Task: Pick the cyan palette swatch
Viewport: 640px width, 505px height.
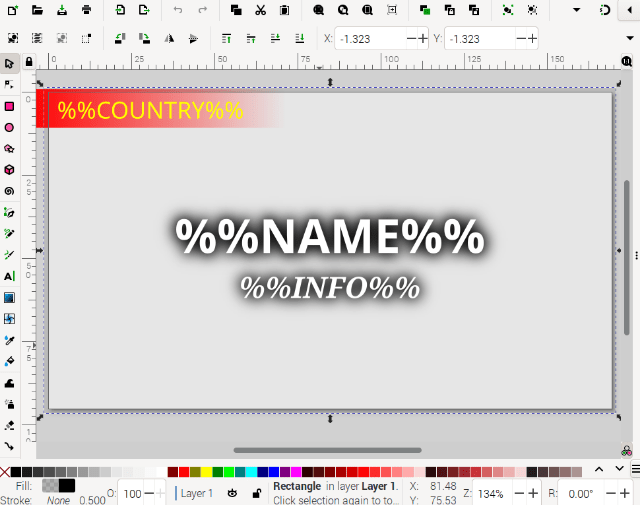Action: [251, 472]
